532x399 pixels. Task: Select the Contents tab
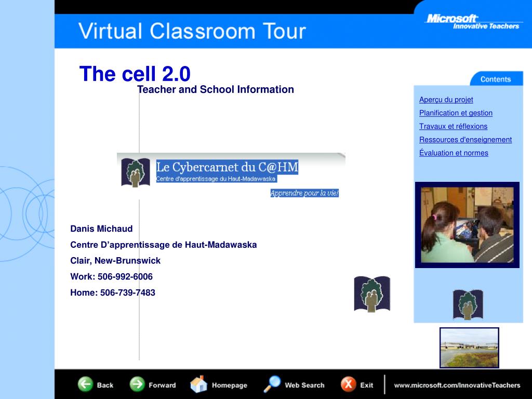point(496,79)
